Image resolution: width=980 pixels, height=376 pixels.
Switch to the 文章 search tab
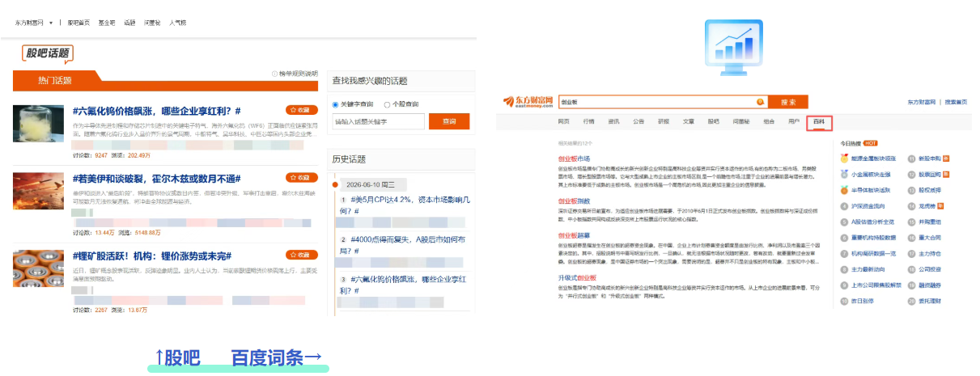pyautogui.click(x=688, y=121)
